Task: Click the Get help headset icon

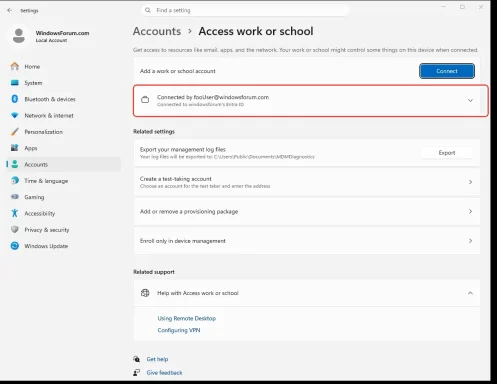Action: click(136, 359)
